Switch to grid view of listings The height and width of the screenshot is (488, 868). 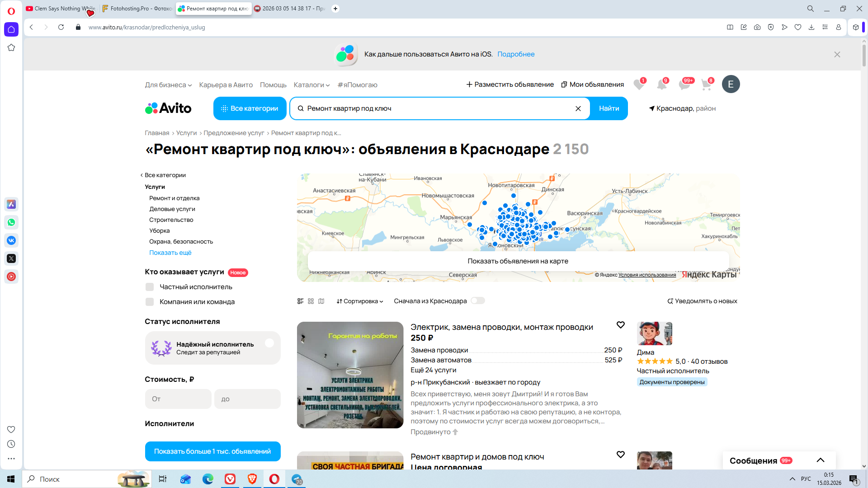pos(311,301)
